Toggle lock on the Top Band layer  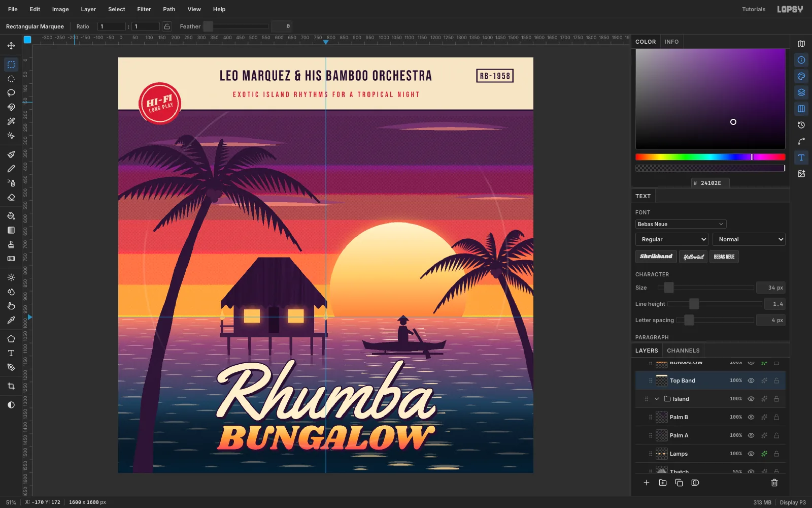776,380
